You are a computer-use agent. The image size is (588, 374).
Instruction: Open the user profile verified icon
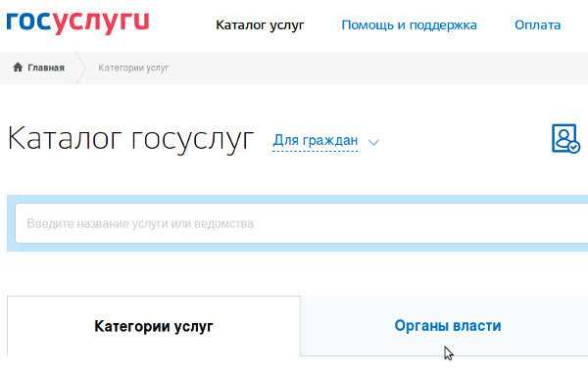[565, 139]
